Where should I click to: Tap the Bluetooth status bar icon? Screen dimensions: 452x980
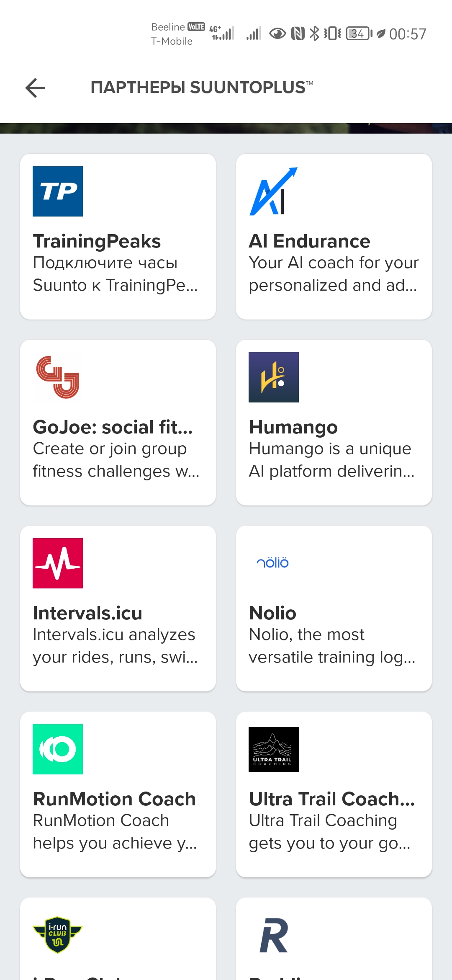click(x=314, y=34)
